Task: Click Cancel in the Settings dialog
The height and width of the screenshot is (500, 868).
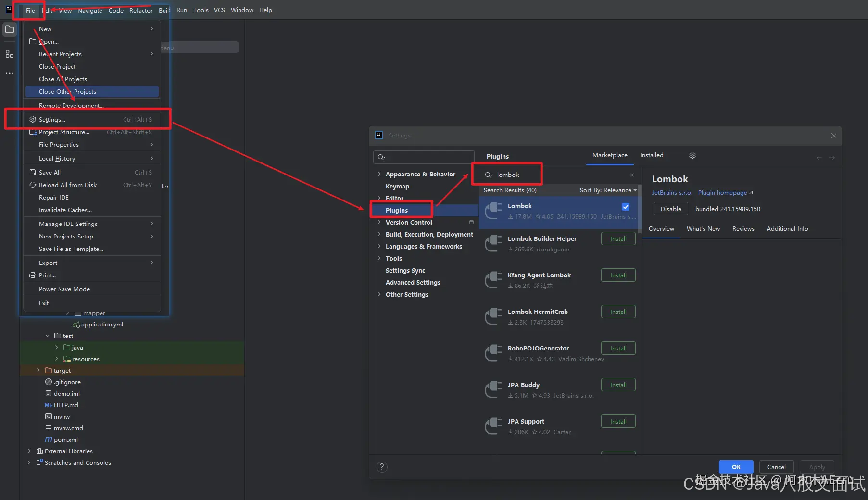Action: click(x=776, y=467)
